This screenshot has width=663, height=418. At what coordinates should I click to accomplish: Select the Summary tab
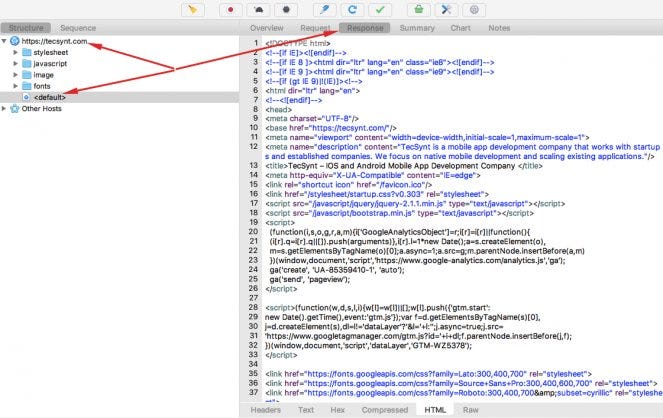417,28
